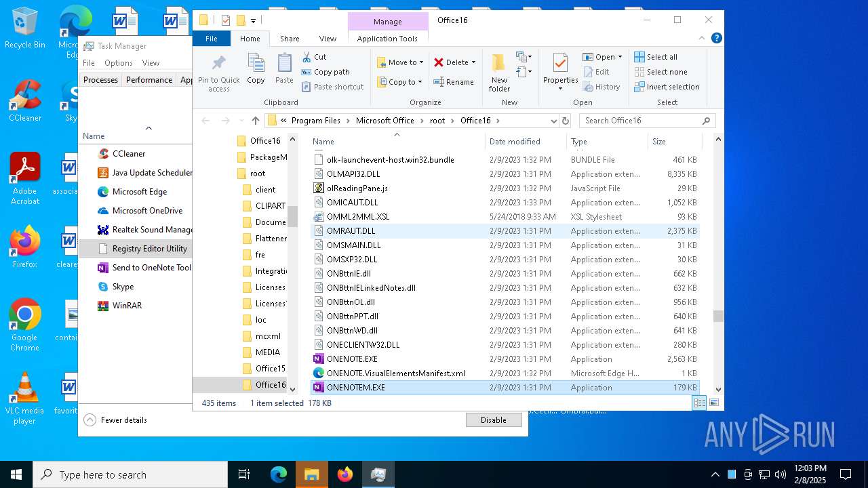
Task: Expand the address bar history dropdown
Action: 553,121
